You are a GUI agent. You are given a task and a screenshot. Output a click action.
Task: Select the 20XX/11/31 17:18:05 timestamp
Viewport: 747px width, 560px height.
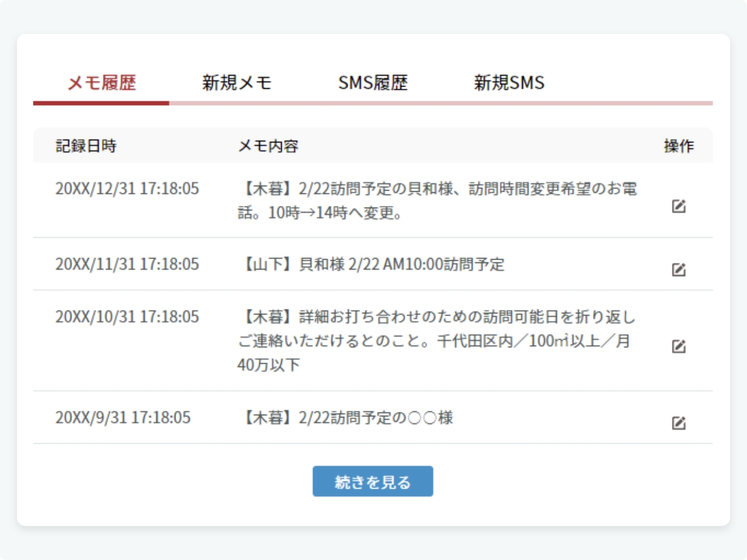[x=127, y=264]
